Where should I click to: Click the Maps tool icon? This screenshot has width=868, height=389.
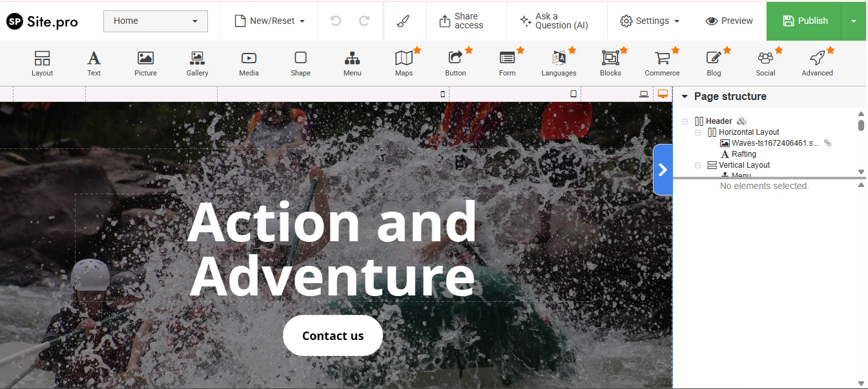coord(404,63)
